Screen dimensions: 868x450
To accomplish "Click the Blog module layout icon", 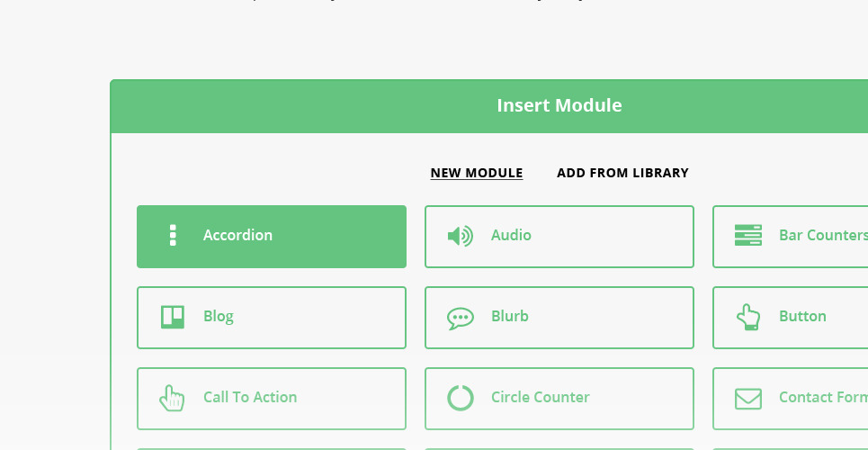I will 173,317.
